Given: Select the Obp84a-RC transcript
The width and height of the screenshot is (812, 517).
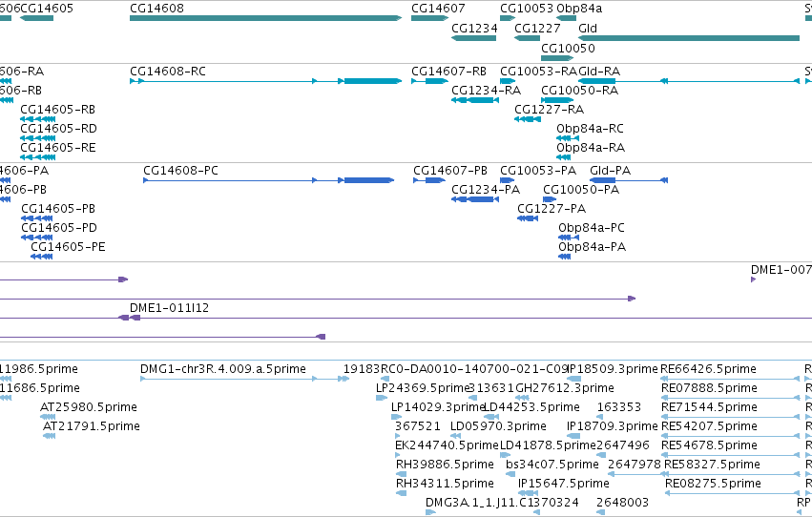Looking at the screenshot, I should pos(568,138).
